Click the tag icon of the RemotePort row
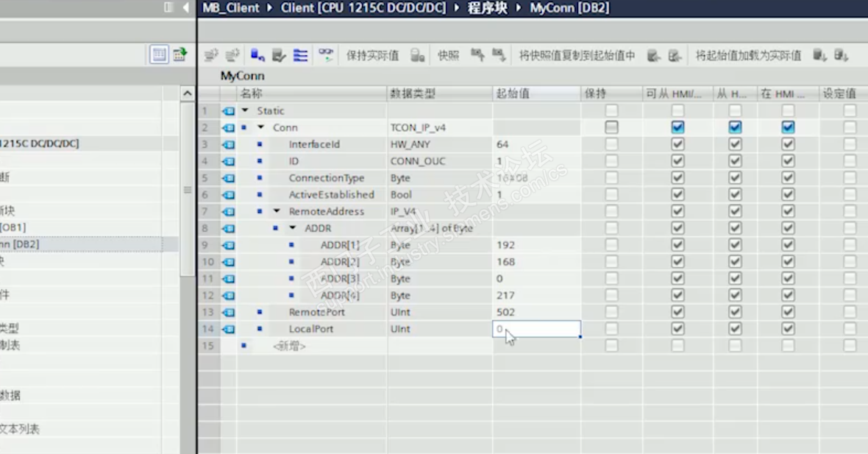868x454 pixels. click(x=228, y=312)
